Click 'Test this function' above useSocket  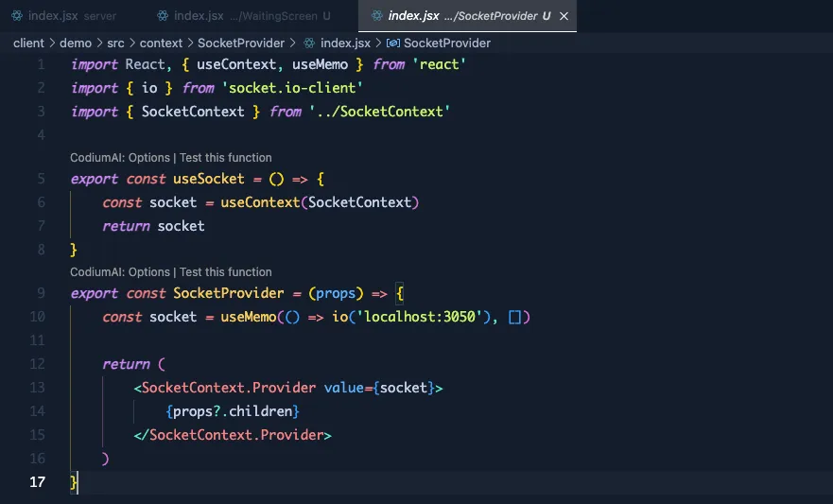225,158
